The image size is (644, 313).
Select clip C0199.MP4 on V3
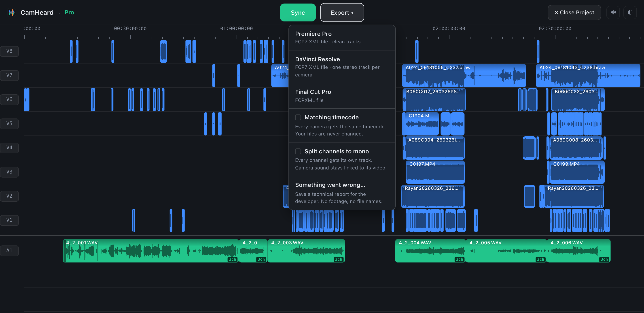click(x=577, y=172)
